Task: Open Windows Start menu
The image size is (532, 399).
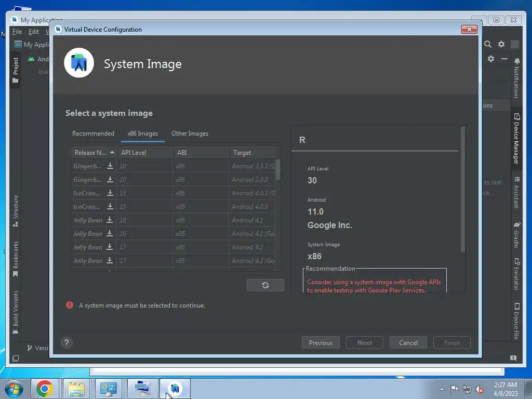Action: (14, 389)
